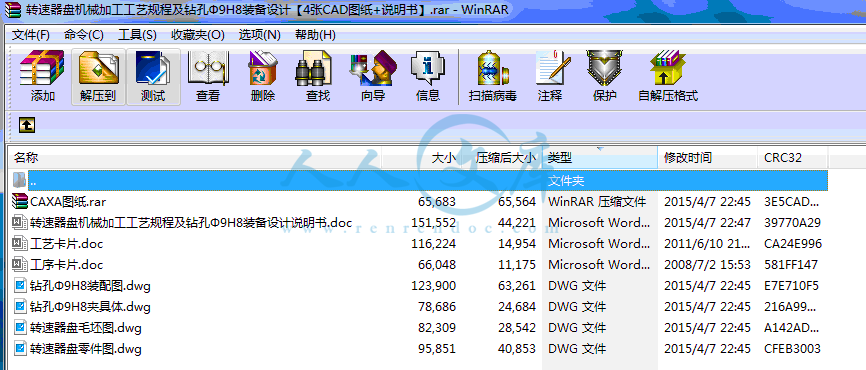Open the 帮助(H) menu
This screenshot has height=370, width=866.
pyautogui.click(x=315, y=35)
